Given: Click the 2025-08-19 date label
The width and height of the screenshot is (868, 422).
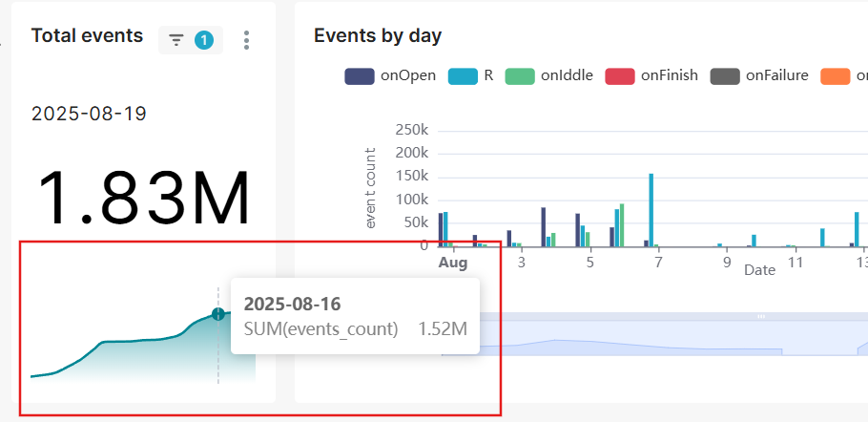Looking at the screenshot, I should 89,114.
